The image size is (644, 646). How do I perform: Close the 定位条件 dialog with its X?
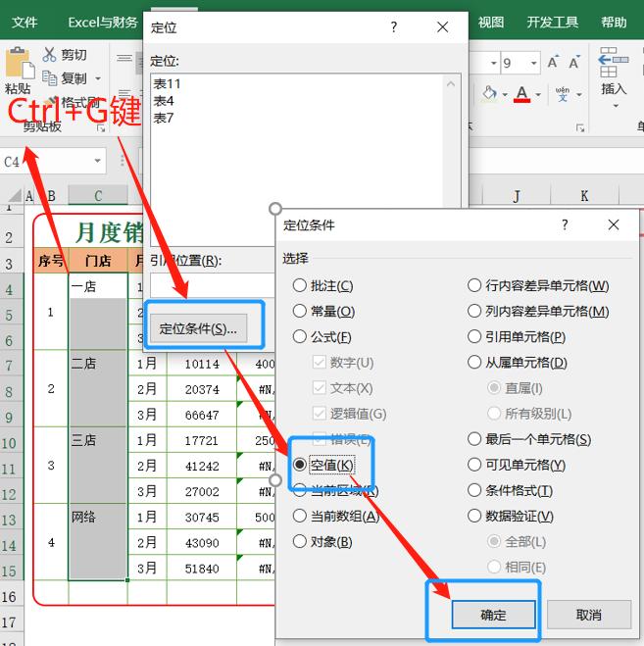pos(614,224)
